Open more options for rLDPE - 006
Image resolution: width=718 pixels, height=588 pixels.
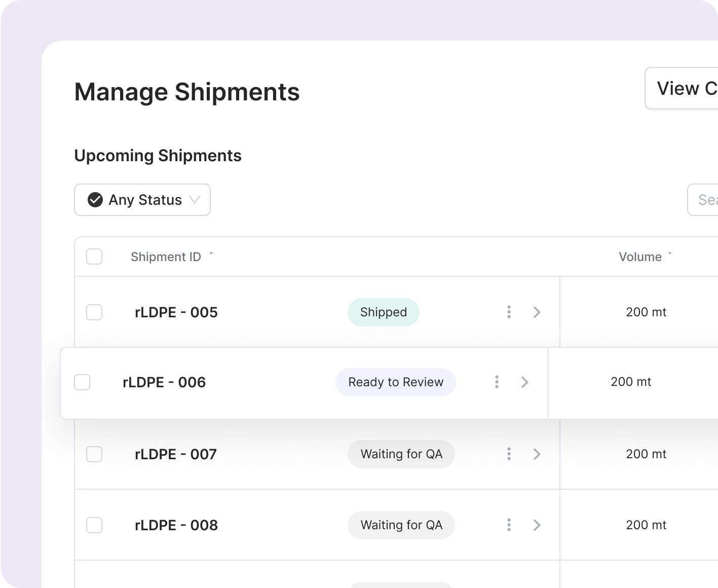click(497, 382)
